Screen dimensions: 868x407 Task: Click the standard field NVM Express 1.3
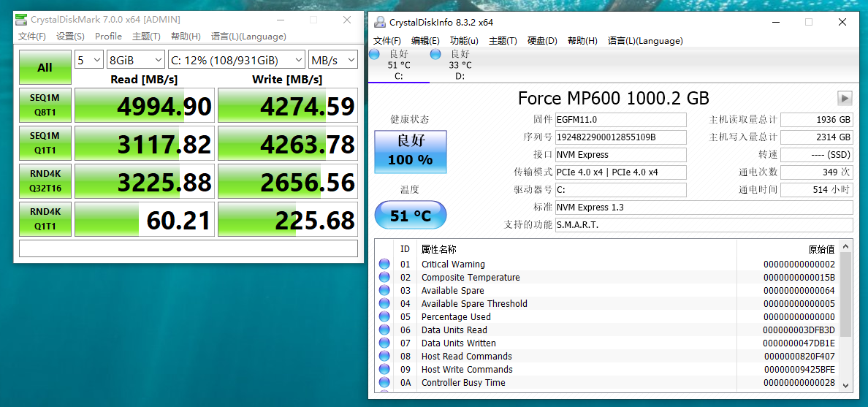(x=704, y=208)
